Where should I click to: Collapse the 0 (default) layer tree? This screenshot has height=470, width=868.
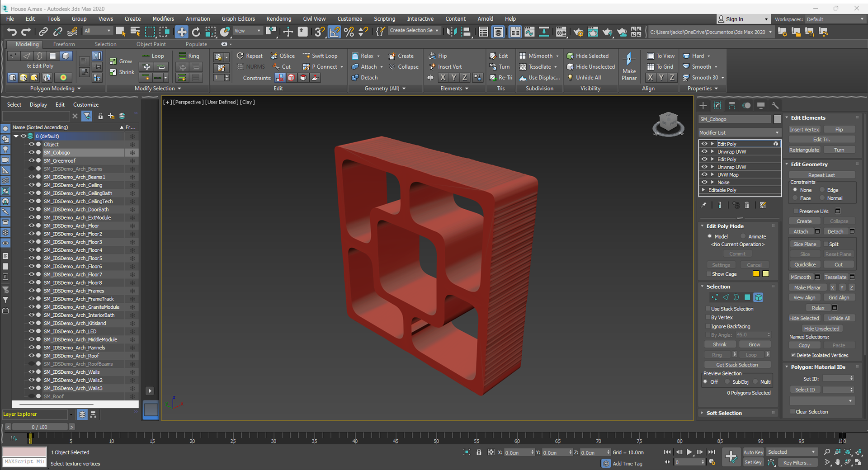pyautogui.click(x=16, y=136)
